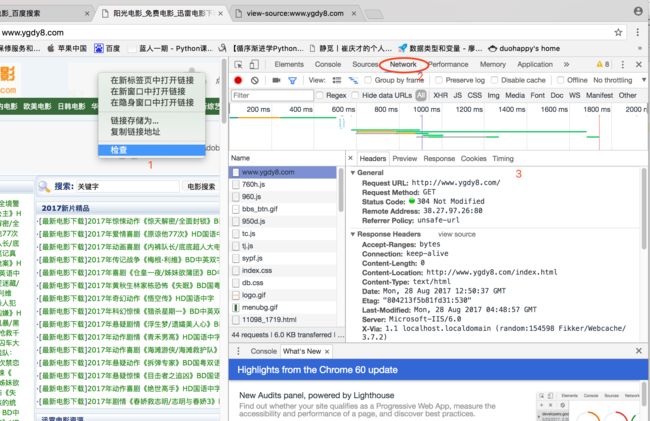Close the view-source:www.ygdy8.com tab
This screenshot has height=421, width=650.
[354, 13]
